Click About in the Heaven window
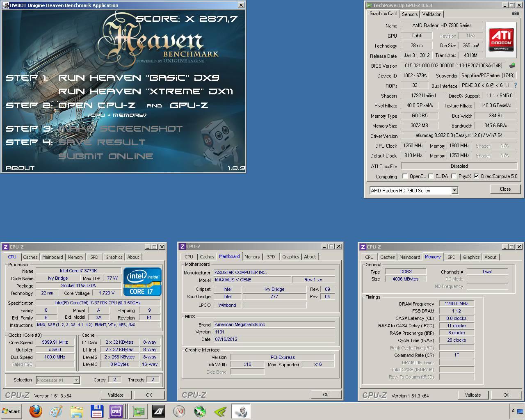This screenshot has height=420, width=525. (20, 168)
